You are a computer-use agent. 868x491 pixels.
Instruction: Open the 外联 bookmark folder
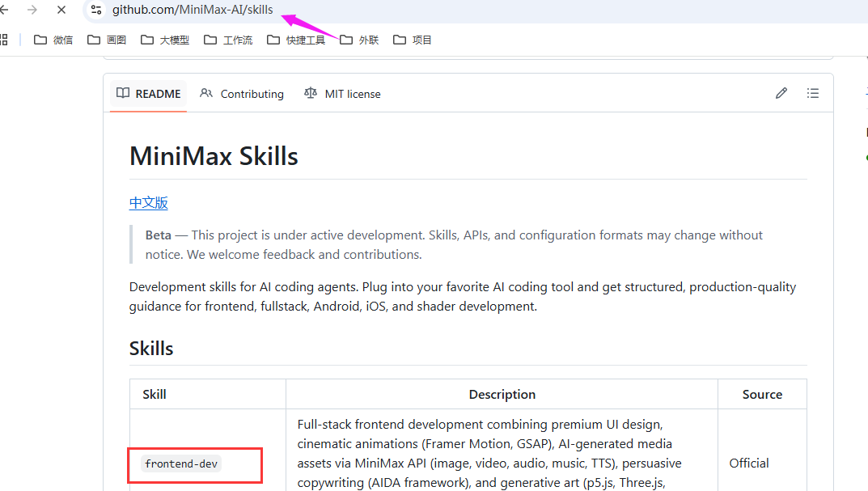click(x=359, y=40)
